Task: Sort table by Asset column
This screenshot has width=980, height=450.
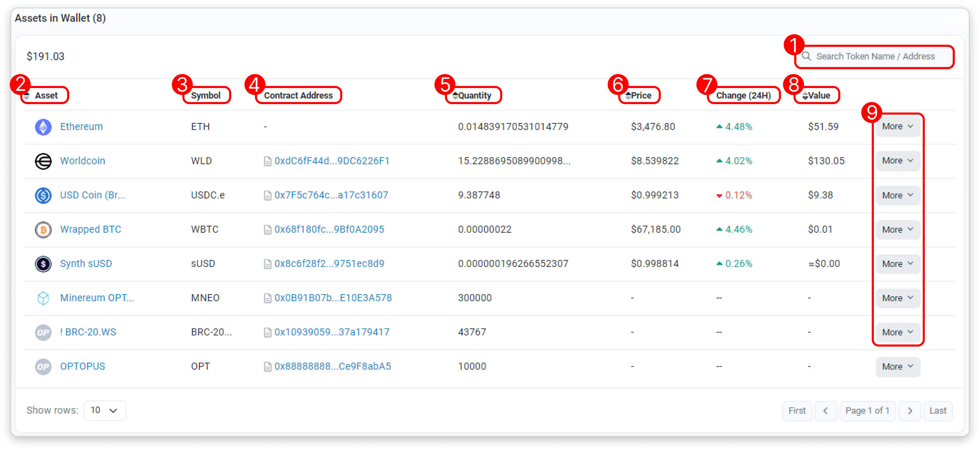Action: [46, 96]
